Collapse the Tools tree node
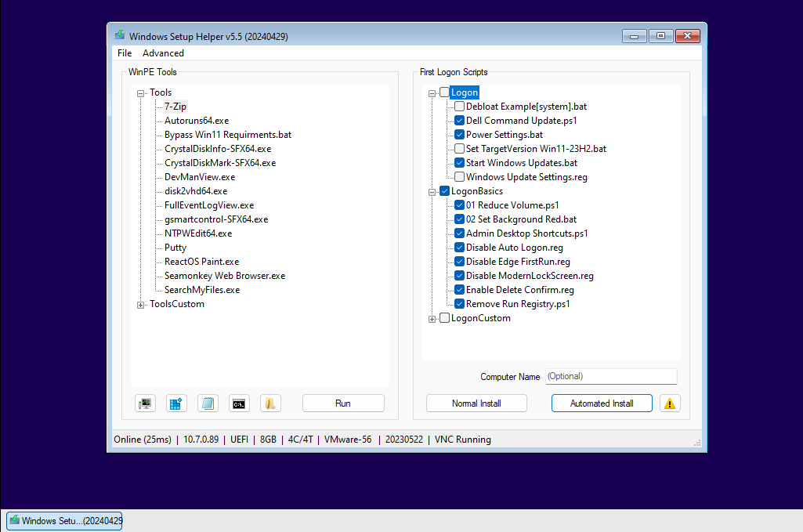The width and height of the screenshot is (803, 532). pos(140,94)
